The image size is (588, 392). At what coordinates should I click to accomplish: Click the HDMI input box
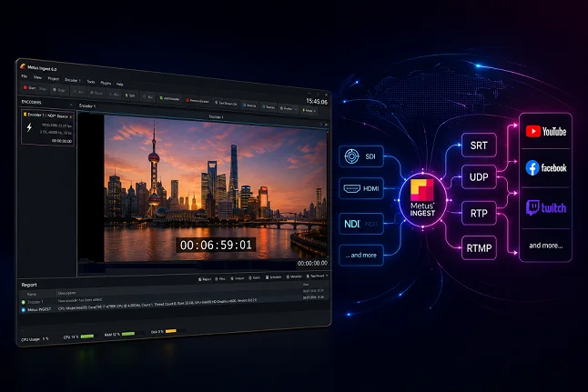[361, 188]
